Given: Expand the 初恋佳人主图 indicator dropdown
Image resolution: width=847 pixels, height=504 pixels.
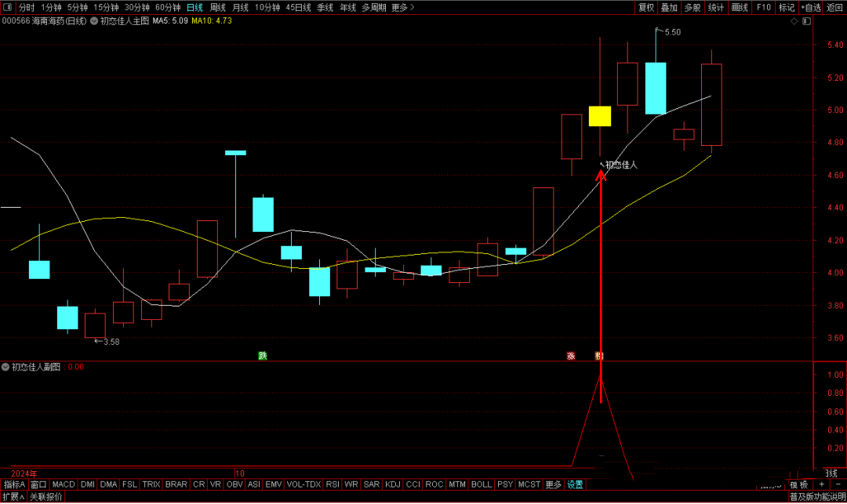Looking at the screenshot, I should point(94,21).
